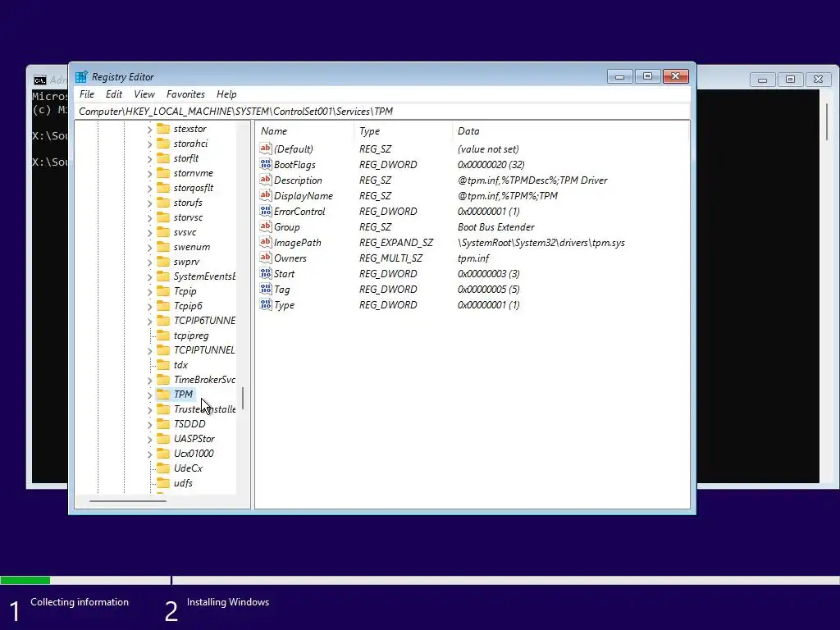840x630 pixels.
Task: Expand the TPM key chevron
Action: point(149,395)
